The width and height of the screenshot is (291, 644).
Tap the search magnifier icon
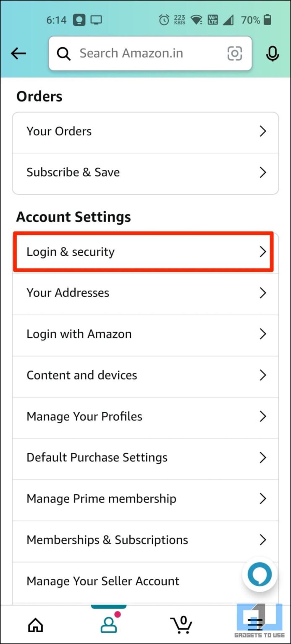tap(63, 53)
